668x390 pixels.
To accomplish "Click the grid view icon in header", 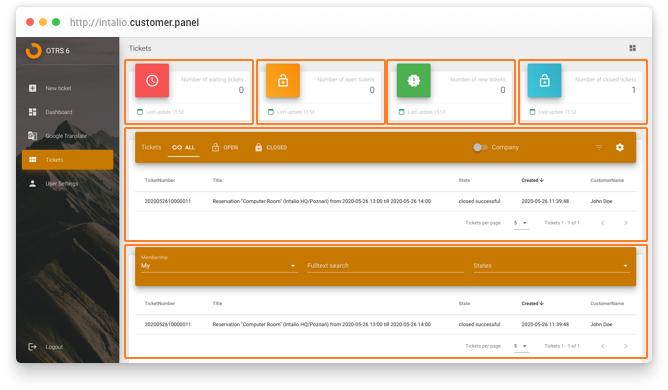I will 633,48.
